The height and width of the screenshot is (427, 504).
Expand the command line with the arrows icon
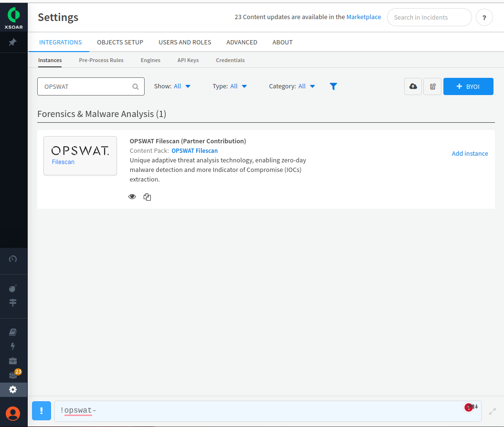point(493,411)
